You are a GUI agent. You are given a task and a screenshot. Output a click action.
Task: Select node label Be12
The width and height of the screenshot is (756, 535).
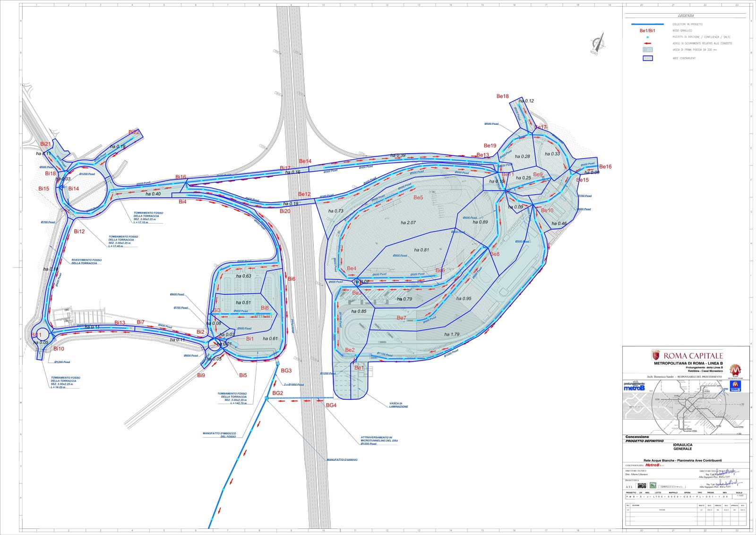[304, 194]
